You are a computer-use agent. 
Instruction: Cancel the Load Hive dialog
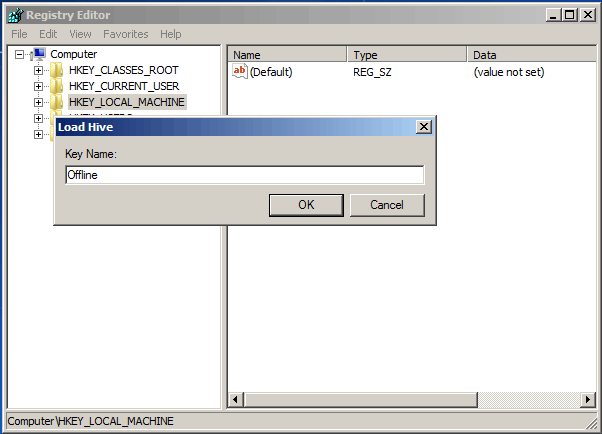tap(387, 205)
